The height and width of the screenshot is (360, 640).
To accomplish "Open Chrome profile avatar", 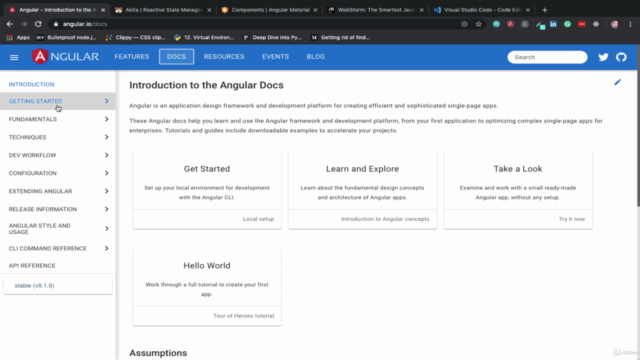I will (x=615, y=24).
